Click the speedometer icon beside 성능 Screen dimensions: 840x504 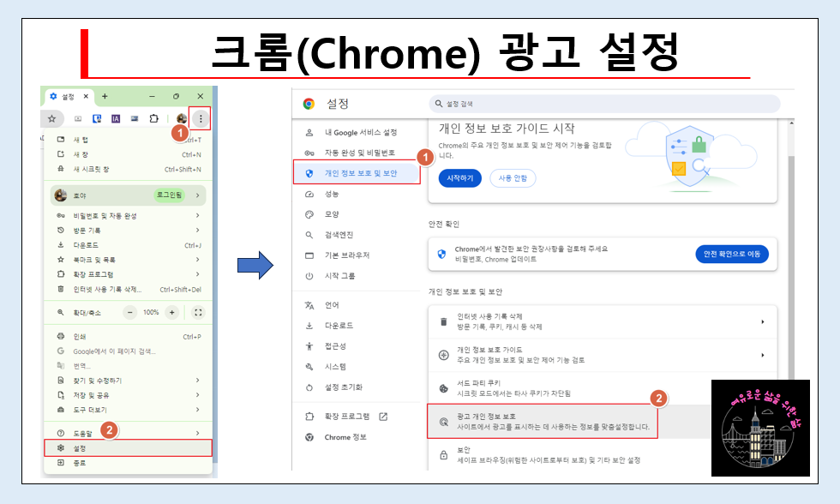click(x=309, y=194)
